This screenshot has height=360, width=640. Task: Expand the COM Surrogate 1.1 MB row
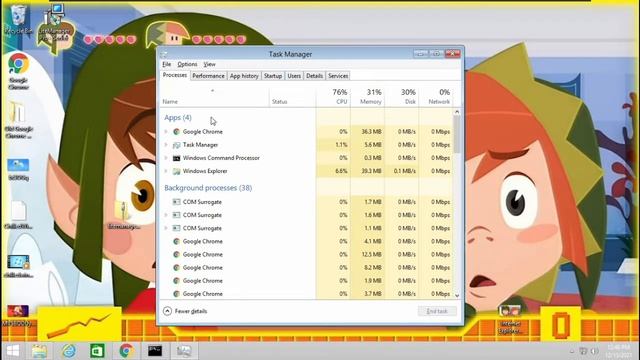pos(166,228)
